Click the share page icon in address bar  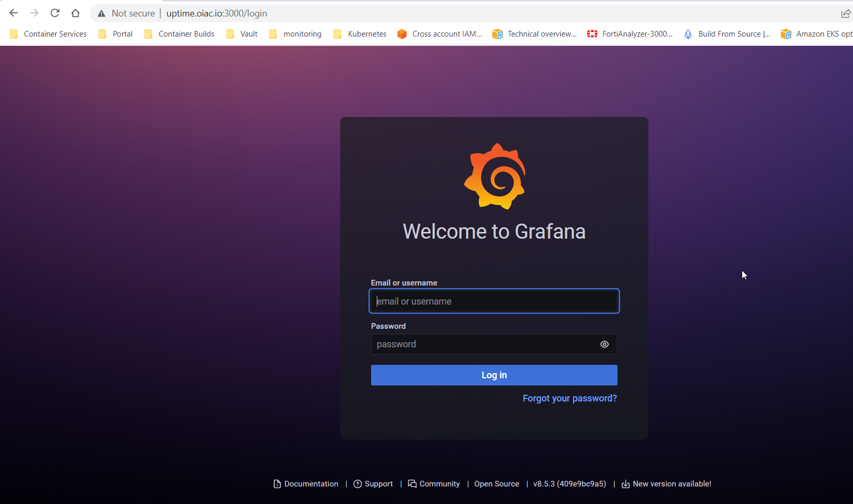(x=846, y=13)
